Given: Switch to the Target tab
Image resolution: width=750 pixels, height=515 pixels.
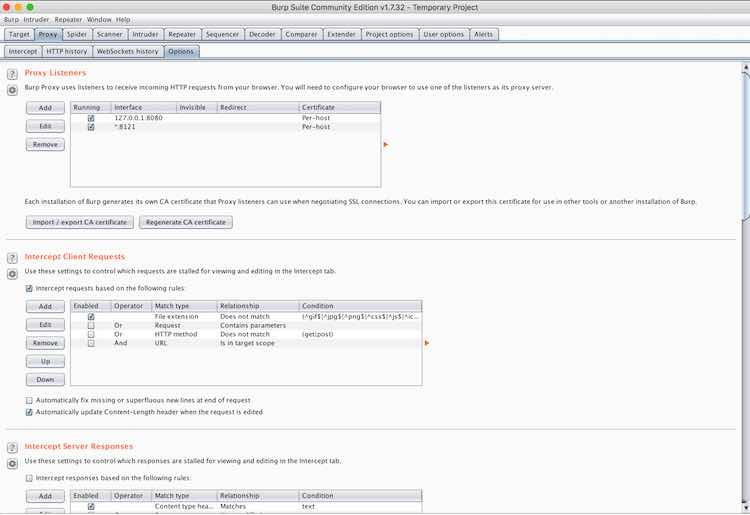Looking at the screenshot, I should pyautogui.click(x=19, y=34).
